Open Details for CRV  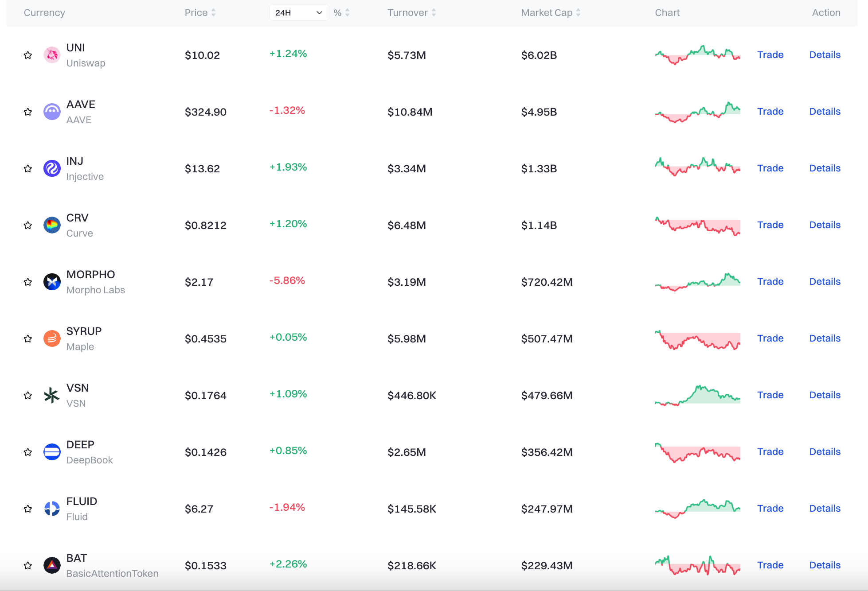[825, 225]
